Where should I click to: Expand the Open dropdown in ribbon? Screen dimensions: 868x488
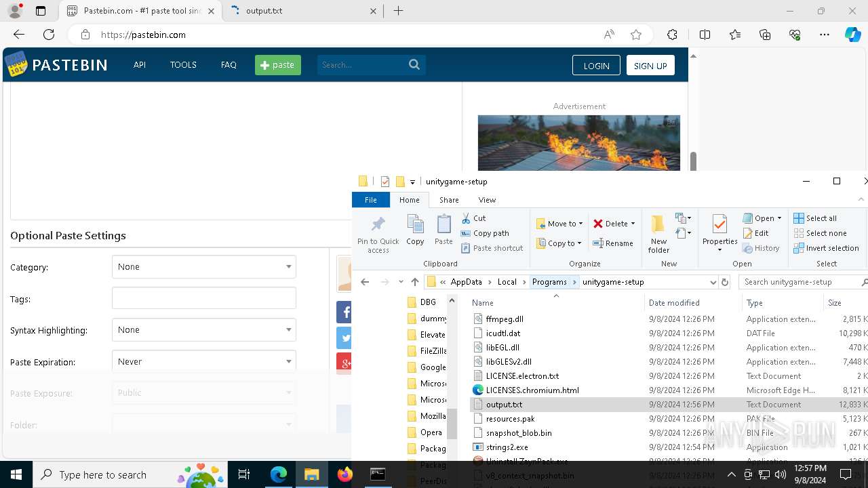pyautogui.click(x=779, y=218)
